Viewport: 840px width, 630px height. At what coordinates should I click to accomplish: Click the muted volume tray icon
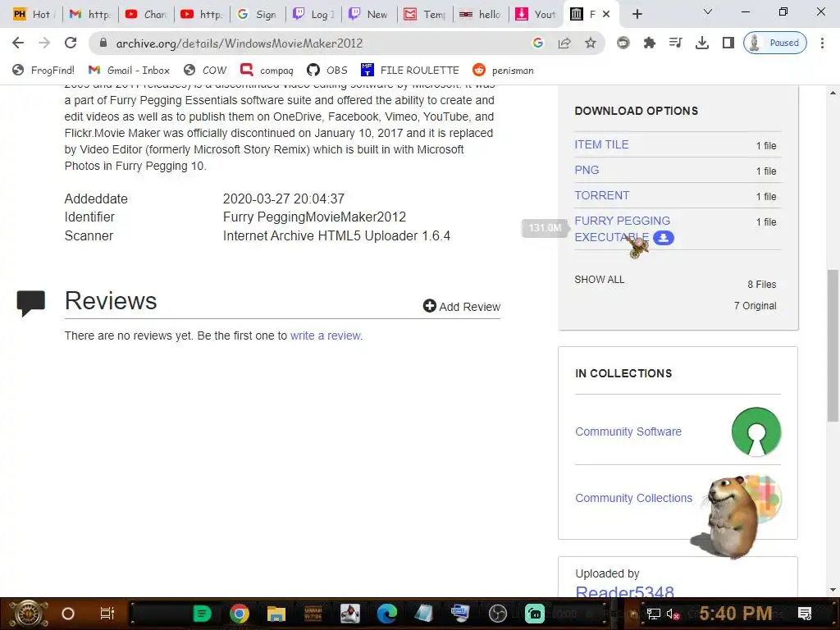tap(673, 614)
